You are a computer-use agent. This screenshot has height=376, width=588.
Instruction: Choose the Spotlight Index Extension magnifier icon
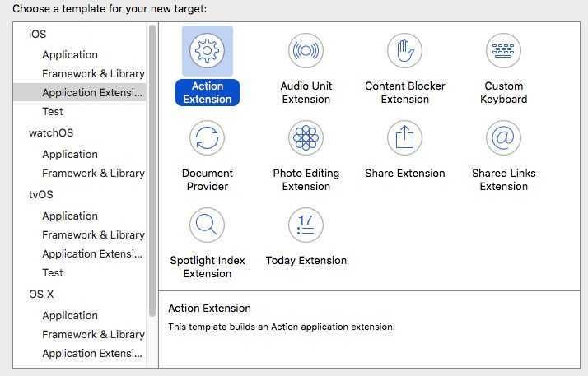[x=207, y=225]
